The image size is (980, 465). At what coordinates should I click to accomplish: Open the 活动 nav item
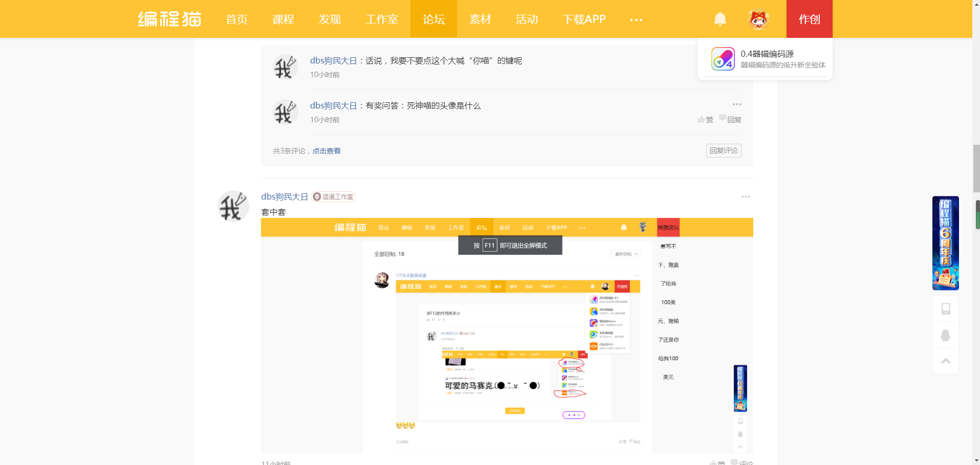[x=527, y=19]
